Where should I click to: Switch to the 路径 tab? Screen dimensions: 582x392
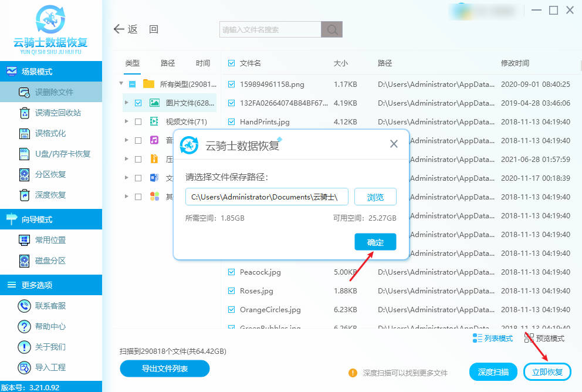pos(168,63)
